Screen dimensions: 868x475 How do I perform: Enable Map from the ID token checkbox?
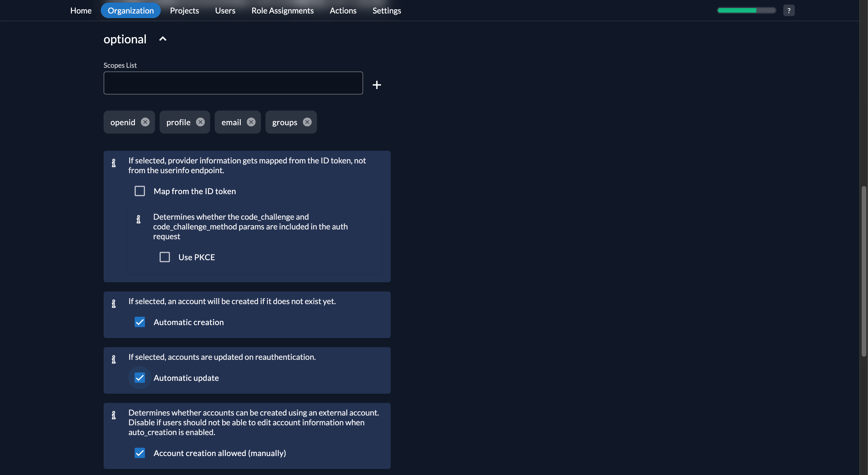pyautogui.click(x=140, y=191)
